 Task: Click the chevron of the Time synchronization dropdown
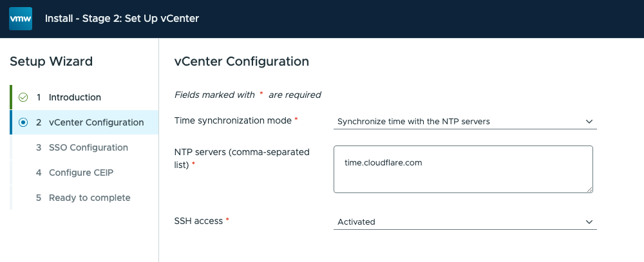(x=589, y=122)
